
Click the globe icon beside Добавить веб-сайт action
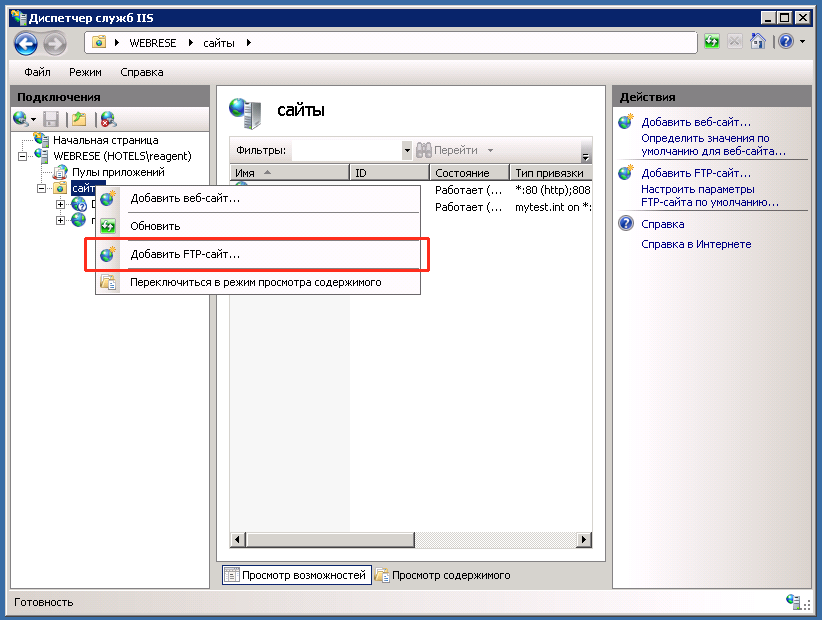click(625, 122)
